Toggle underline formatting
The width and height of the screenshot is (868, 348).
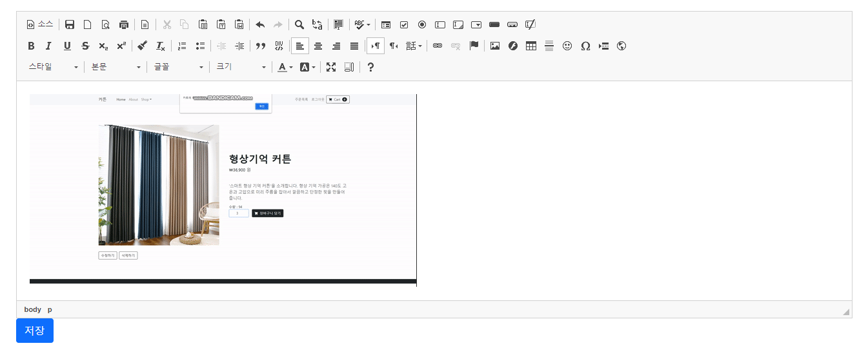67,46
